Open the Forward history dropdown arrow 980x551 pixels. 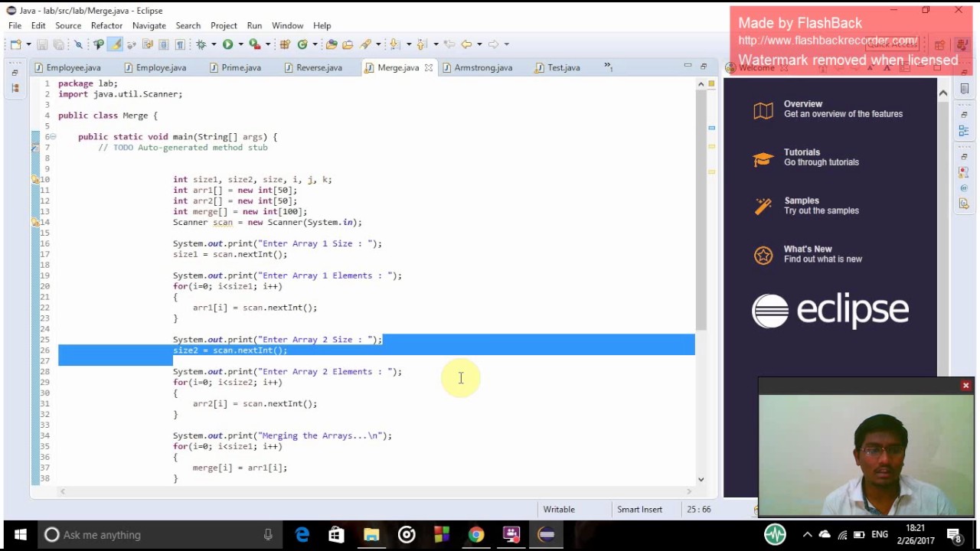[x=506, y=44]
